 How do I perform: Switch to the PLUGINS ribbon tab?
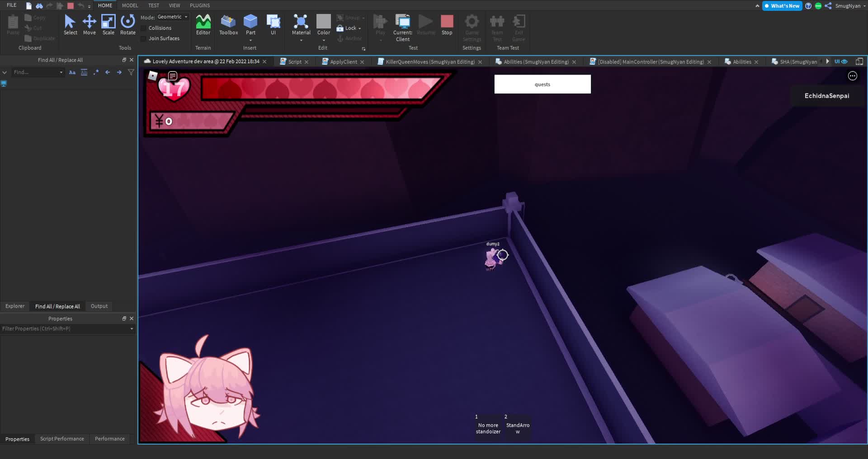[x=199, y=5]
